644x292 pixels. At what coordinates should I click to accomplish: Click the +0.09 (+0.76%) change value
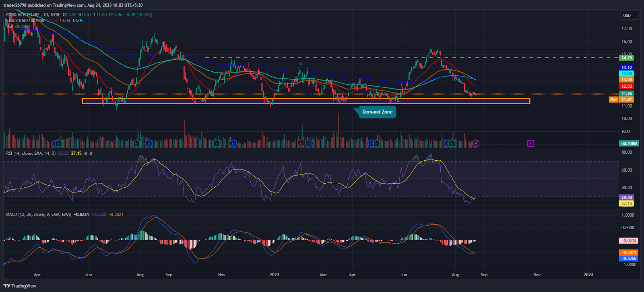click(138, 15)
